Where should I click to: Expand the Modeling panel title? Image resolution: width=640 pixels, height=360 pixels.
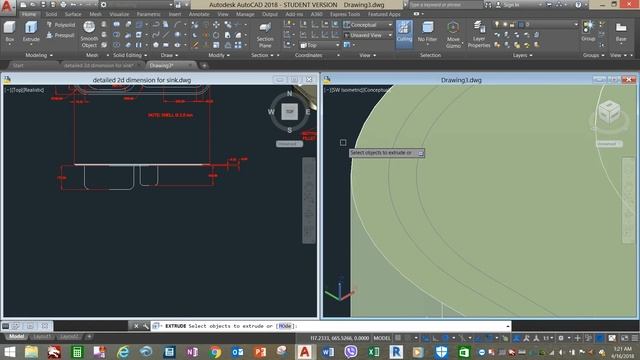(x=39, y=55)
